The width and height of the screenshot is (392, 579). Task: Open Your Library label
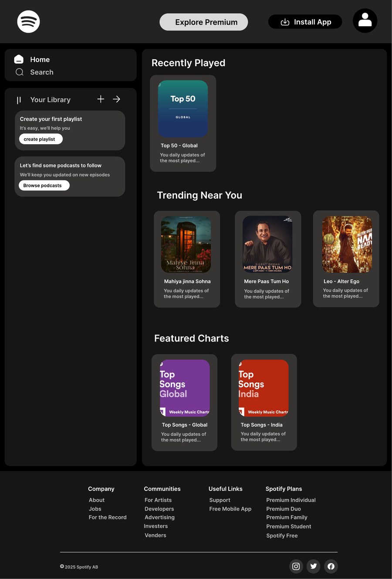[50, 100]
